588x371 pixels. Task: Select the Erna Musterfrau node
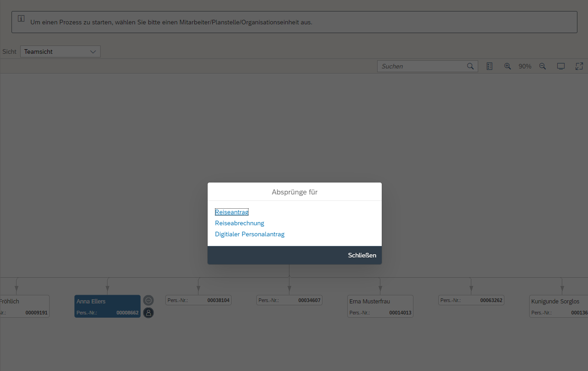point(380,306)
